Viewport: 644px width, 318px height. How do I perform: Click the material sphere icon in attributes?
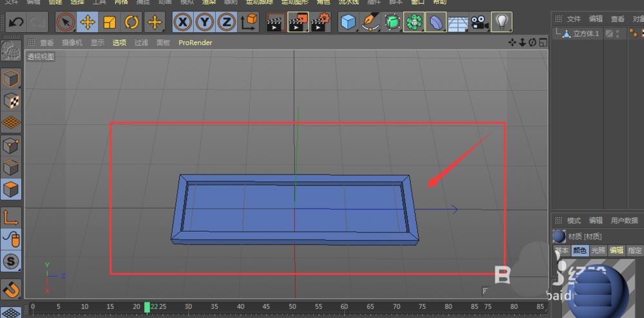[x=559, y=236]
